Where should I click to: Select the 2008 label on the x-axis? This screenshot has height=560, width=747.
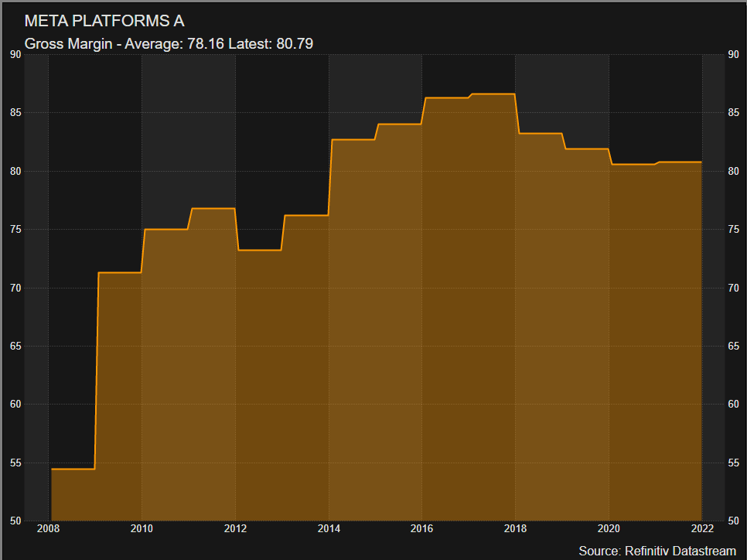tap(48, 528)
